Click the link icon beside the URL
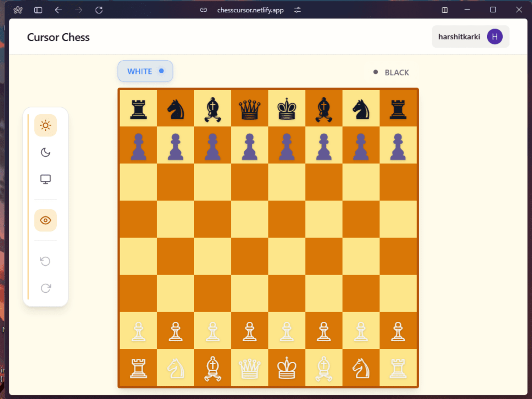Screen dimensions: 532x399 (x=204, y=10)
